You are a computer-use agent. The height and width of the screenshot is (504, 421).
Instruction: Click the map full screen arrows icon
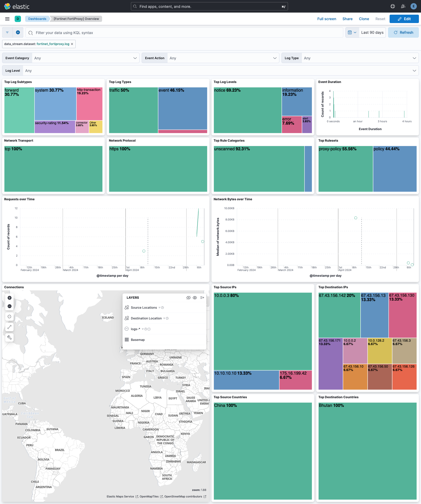pos(9,327)
